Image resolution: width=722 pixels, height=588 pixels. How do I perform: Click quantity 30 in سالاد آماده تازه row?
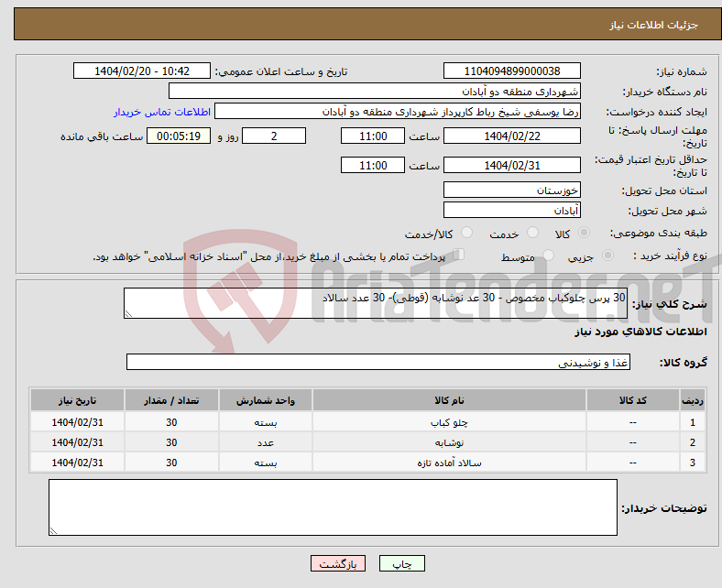coord(171,463)
